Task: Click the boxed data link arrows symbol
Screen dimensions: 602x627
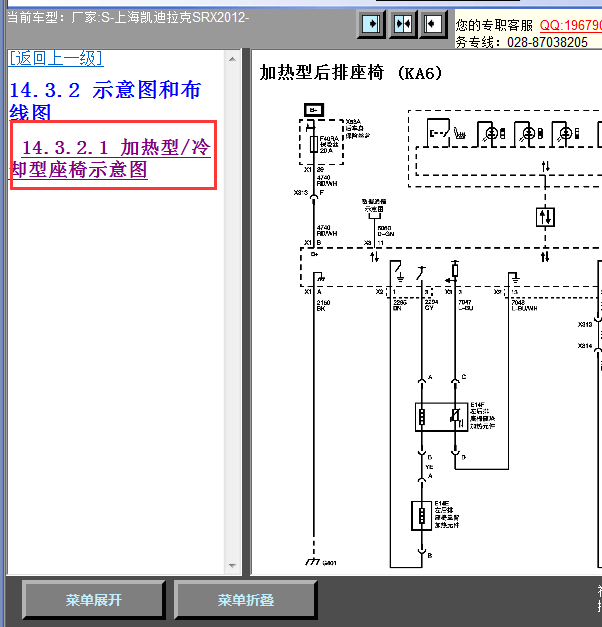Action: 545,217
